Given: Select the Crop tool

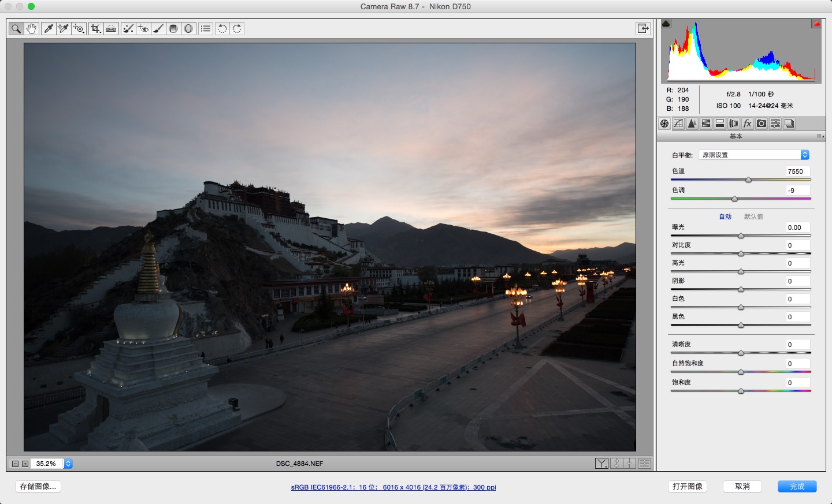Looking at the screenshot, I should 96,28.
